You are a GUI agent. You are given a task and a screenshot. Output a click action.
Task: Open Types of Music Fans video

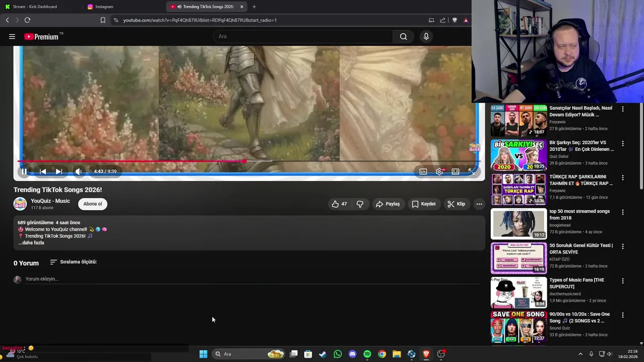(519, 292)
